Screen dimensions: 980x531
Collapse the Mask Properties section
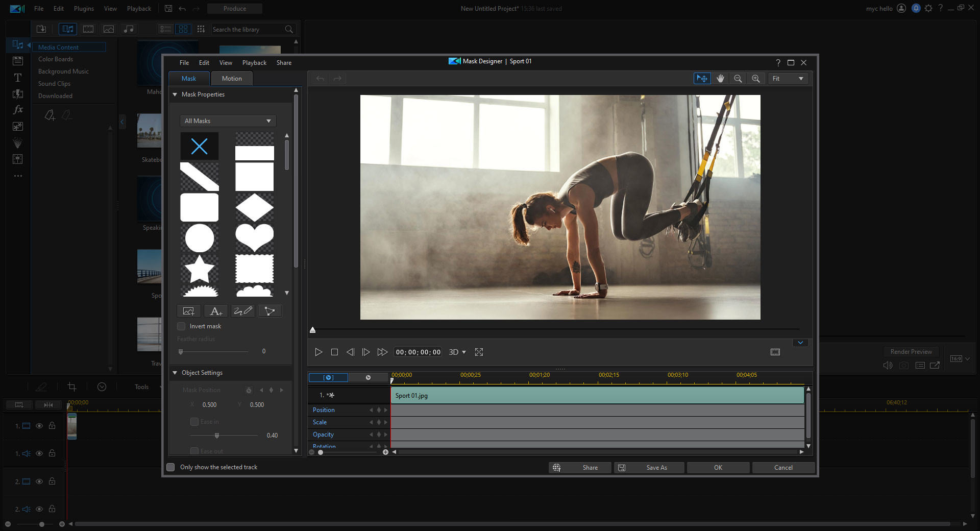(175, 94)
